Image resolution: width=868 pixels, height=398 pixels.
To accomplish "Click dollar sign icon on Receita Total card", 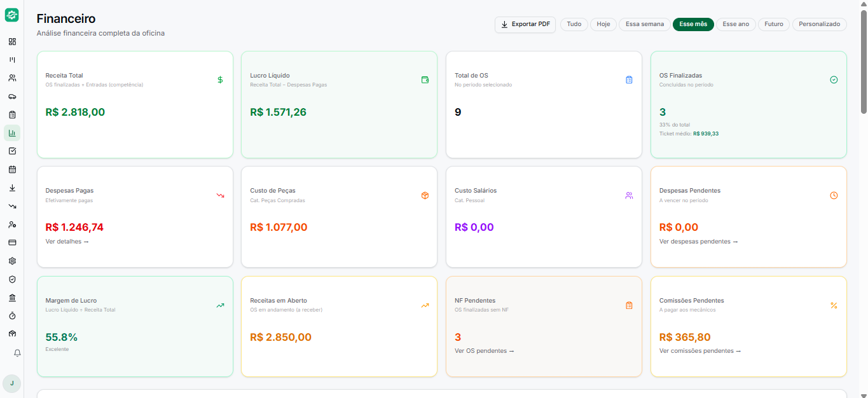I will click(x=220, y=80).
